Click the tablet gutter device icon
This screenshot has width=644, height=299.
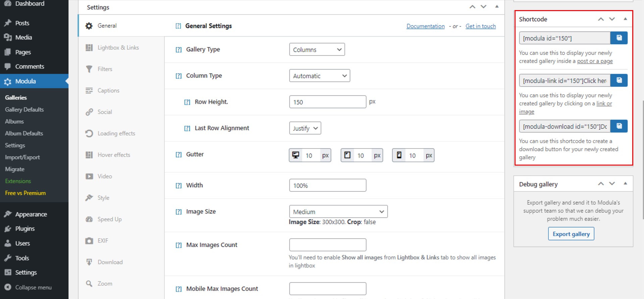point(347,155)
